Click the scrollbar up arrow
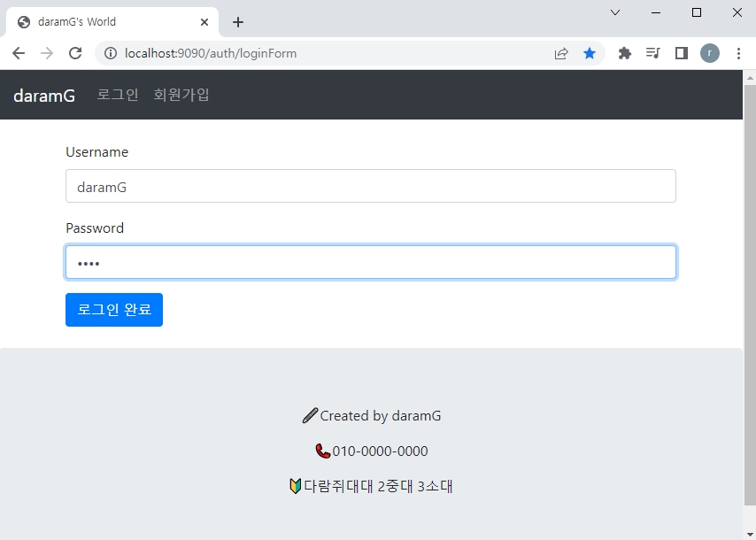Viewport: 756px width, 540px height. click(750, 77)
